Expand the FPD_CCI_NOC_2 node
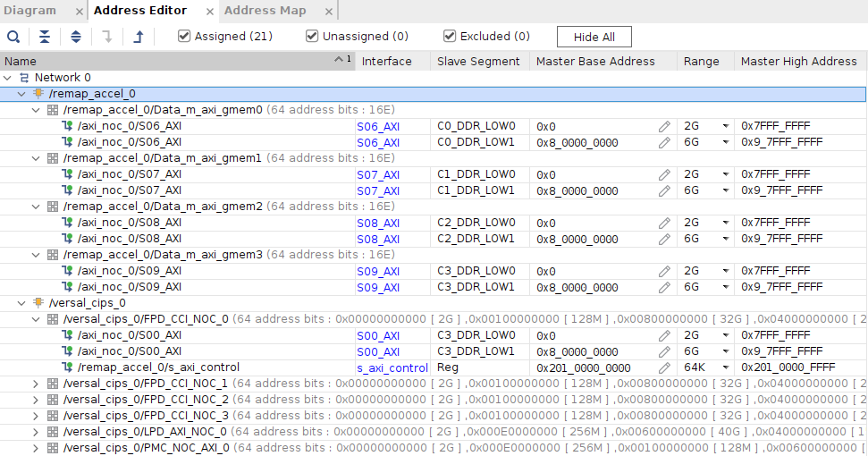868x456 pixels. [x=36, y=400]
